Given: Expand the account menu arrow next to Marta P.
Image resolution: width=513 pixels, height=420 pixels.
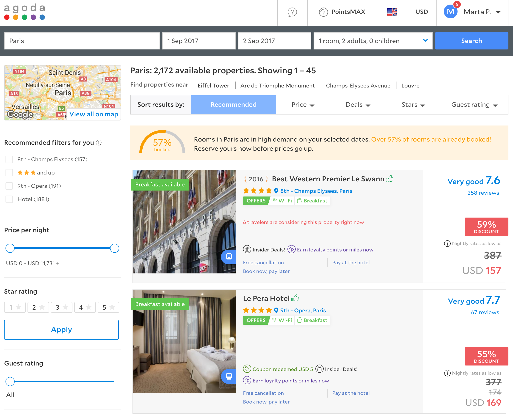Looking at the screenshot, I should [x=498, y=12].
